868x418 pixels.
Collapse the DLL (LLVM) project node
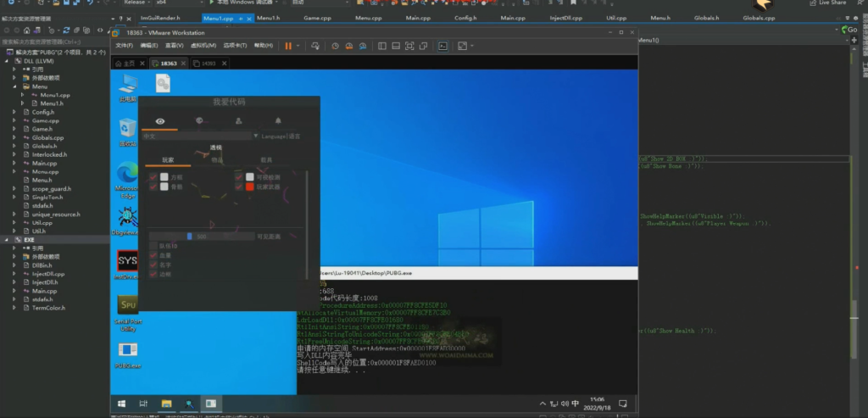pyautogui.click(x=8, y=61)
